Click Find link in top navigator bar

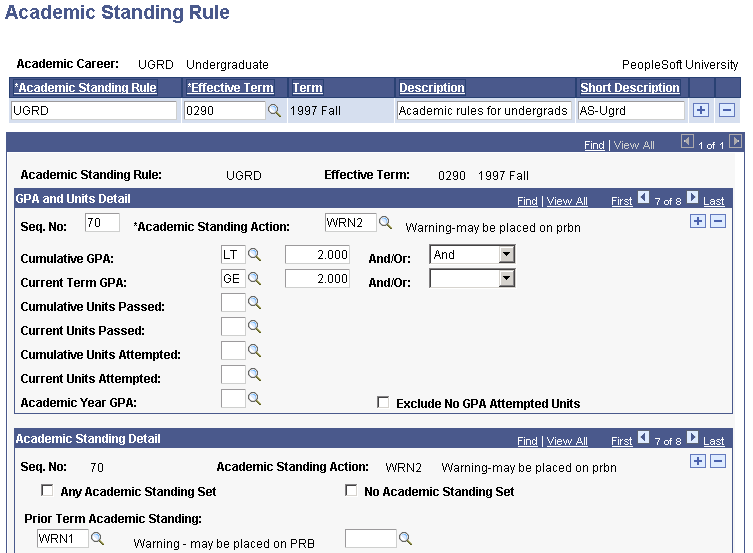coord(594,145)
